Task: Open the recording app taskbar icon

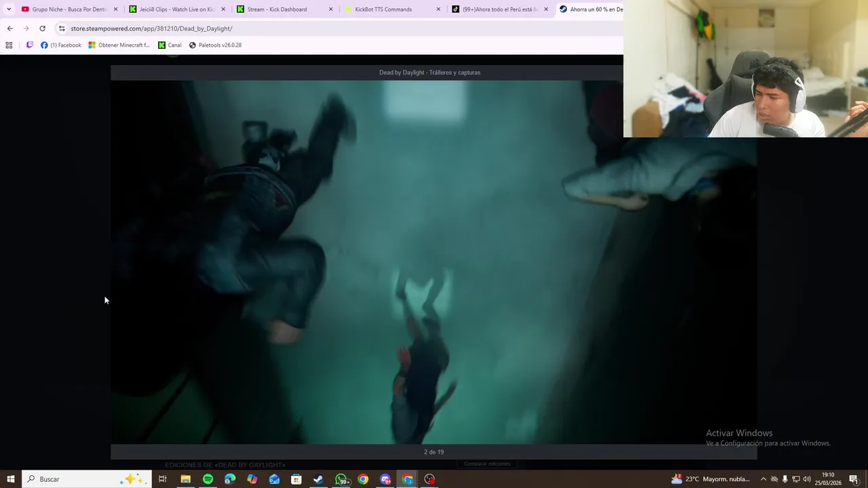Action: click(430, 479)
